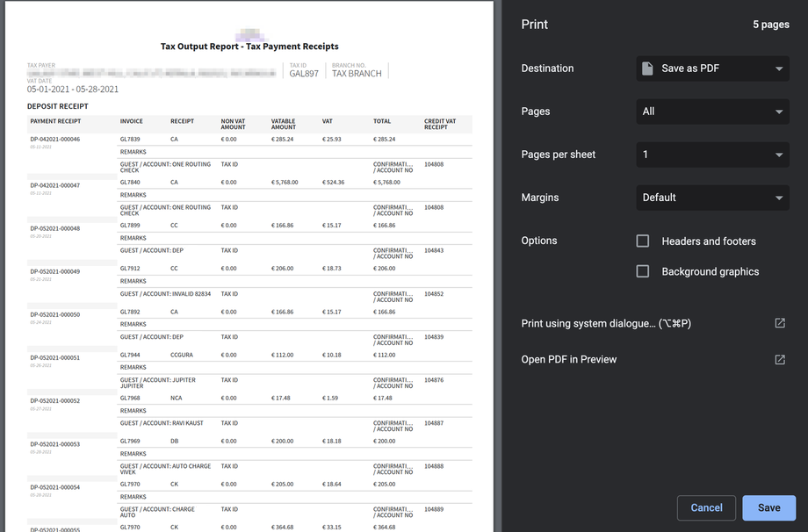Click invoice number GL7892
The image size is (808, 532).
click(130, 313)
